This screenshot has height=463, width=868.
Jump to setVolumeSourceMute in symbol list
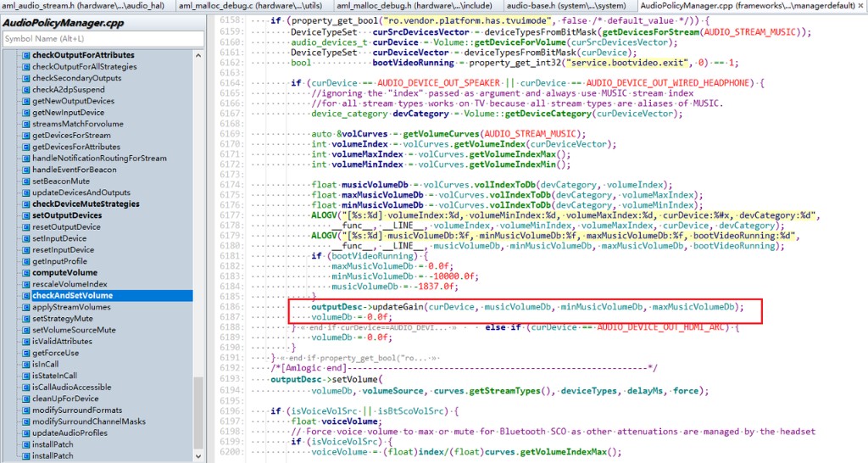tap(74, 330)
